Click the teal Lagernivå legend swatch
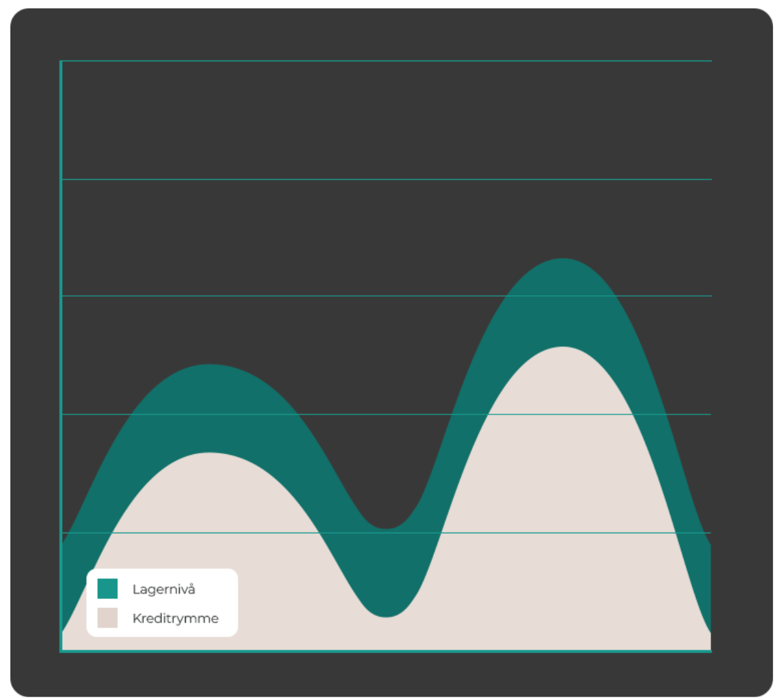The height and width of the screenshot is (700, 782). point(108,589)
